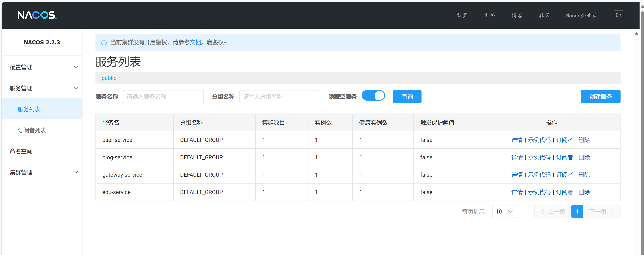The image size is (644, 255).
Task: Open the page size dropdown showing 10
Action: point(504,211)
